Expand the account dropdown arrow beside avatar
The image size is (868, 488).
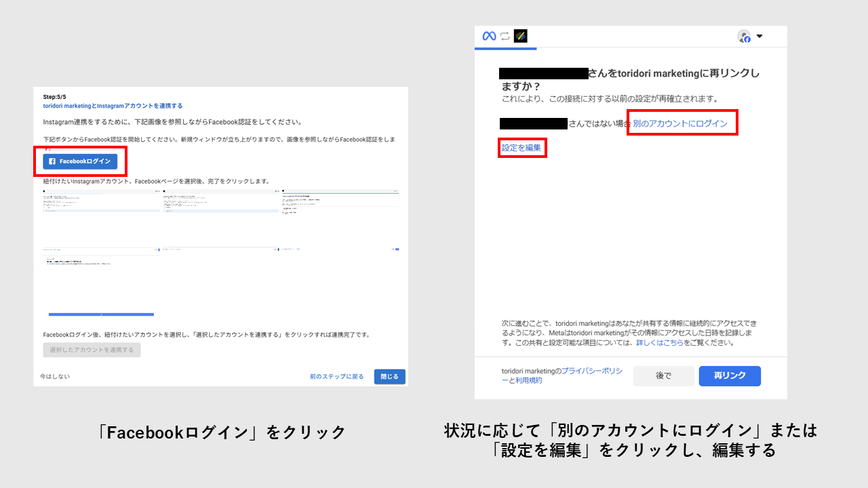759,37
